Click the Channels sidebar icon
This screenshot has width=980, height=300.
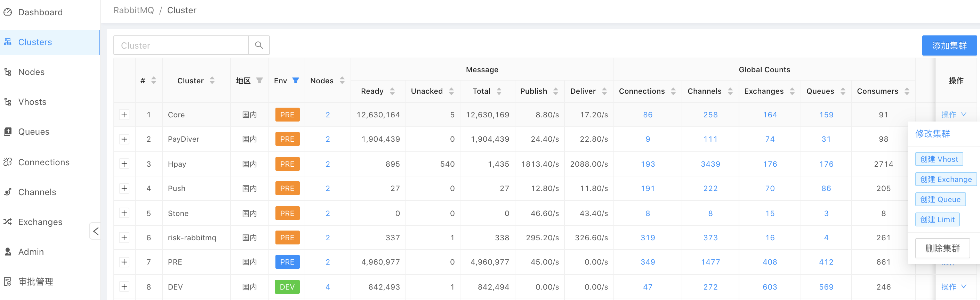coord(8,192)
